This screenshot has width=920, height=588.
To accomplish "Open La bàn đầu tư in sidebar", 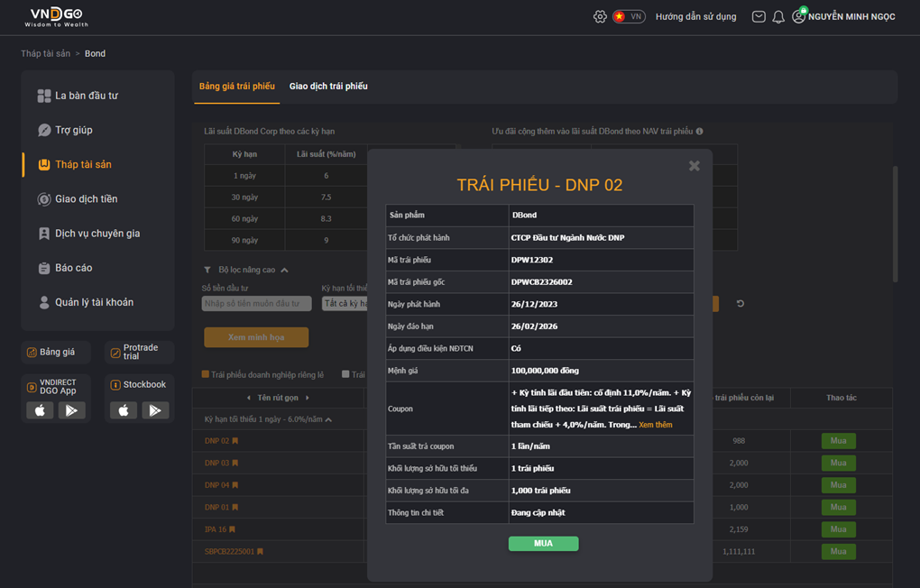I will coord(78,96).
